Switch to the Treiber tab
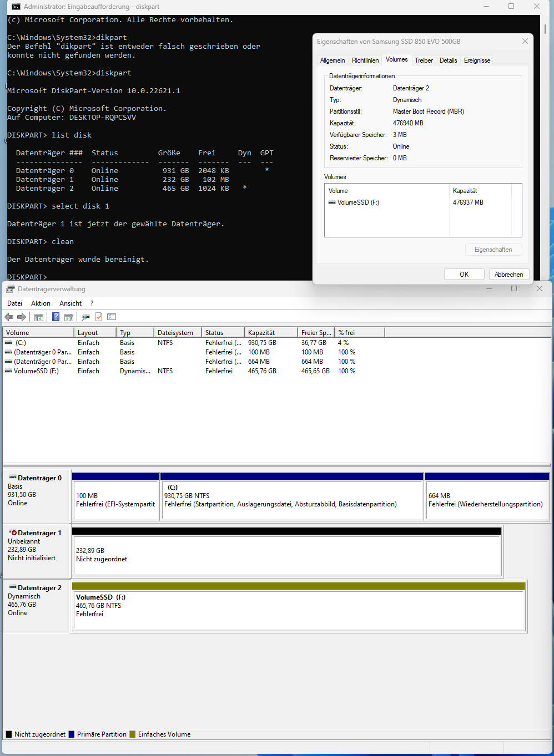The image size is (554, 756). [424, 60]
